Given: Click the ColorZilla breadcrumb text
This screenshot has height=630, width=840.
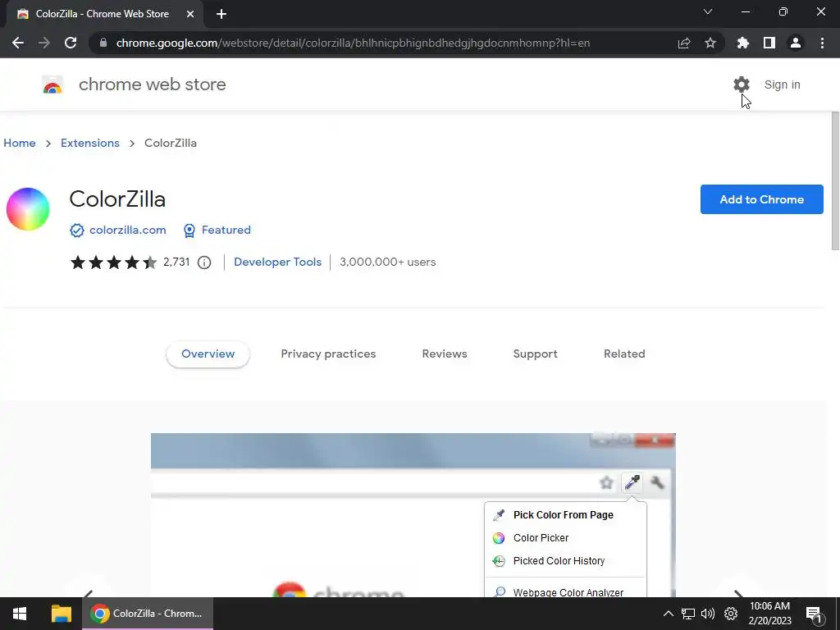Looking at the screenshot, I should [x=171, y=143].
